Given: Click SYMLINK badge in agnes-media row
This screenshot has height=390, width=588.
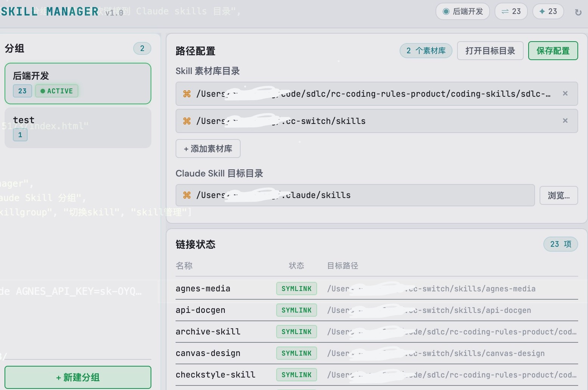Looking at the screenshot, I should click(297, 289).
